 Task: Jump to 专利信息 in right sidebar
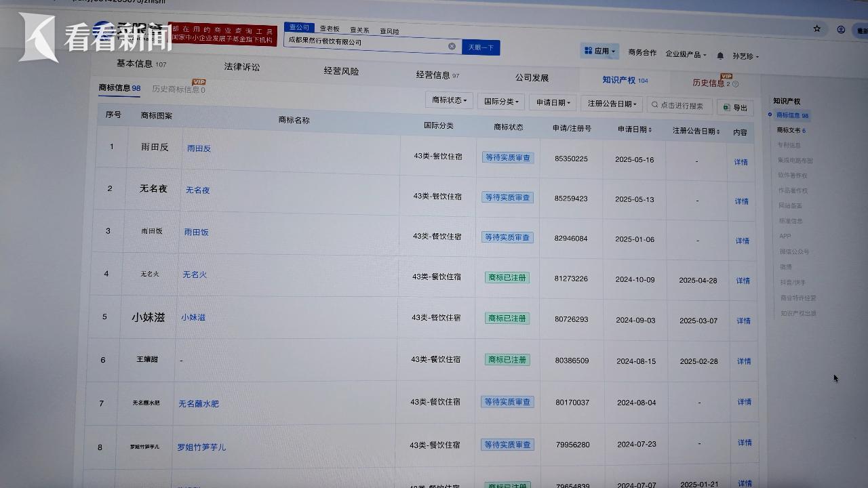[789, 145]
